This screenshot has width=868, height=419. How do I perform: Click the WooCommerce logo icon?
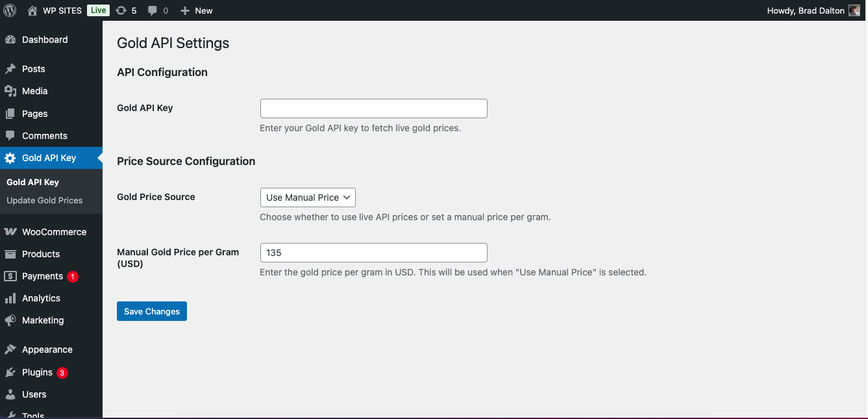point(10,232)
